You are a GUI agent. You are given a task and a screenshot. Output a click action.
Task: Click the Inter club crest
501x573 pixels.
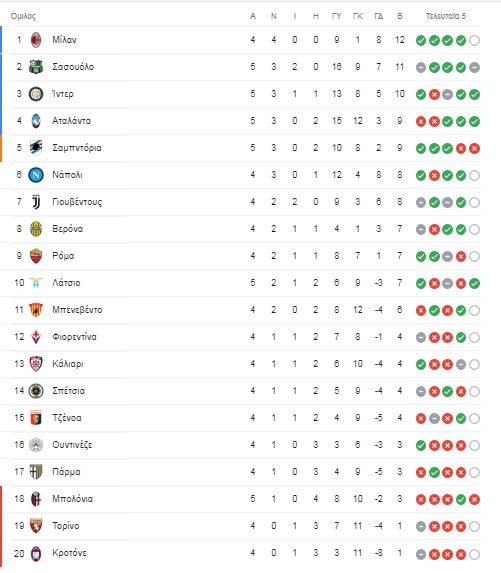click(36, 94)
